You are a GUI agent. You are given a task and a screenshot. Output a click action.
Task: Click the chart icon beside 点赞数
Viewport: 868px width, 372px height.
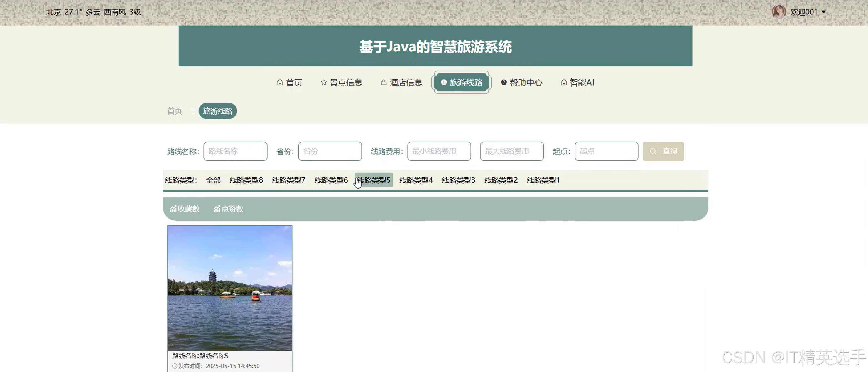(x=217, y=209)
